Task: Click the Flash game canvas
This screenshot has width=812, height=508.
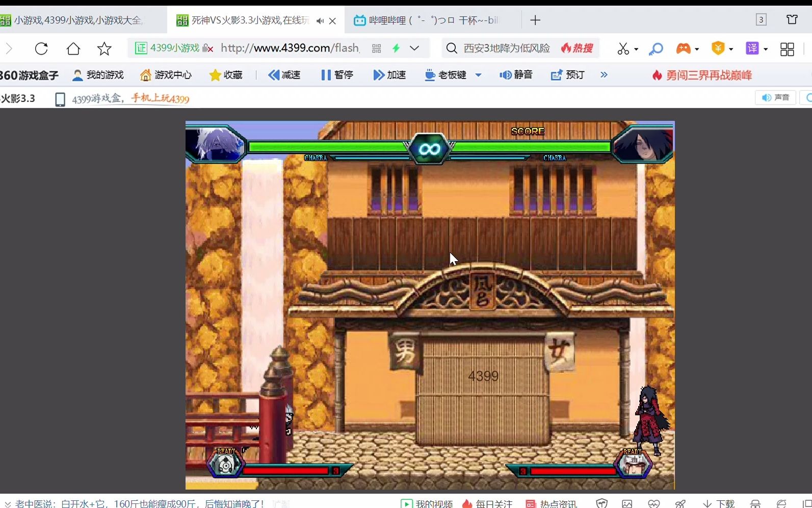Action: 430,305
